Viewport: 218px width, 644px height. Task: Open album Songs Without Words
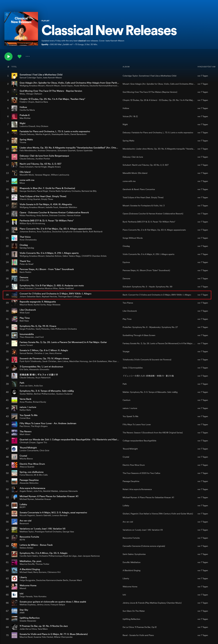(x=132, y=238)
